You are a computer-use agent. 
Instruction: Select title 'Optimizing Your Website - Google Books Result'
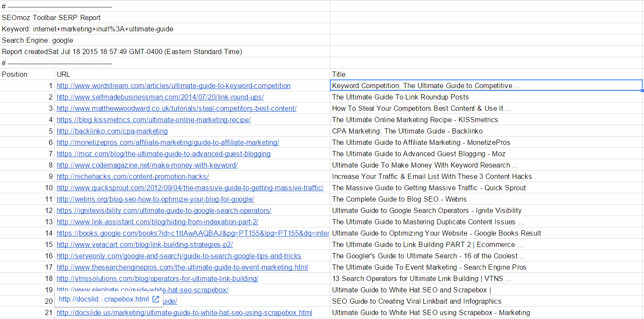487,233
